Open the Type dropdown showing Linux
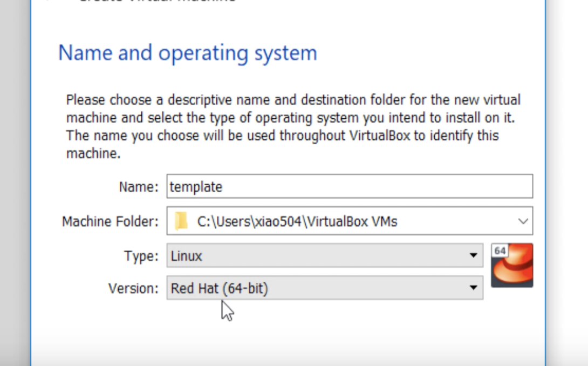Viewport: 588px width, 366px height. coord(318,256)
